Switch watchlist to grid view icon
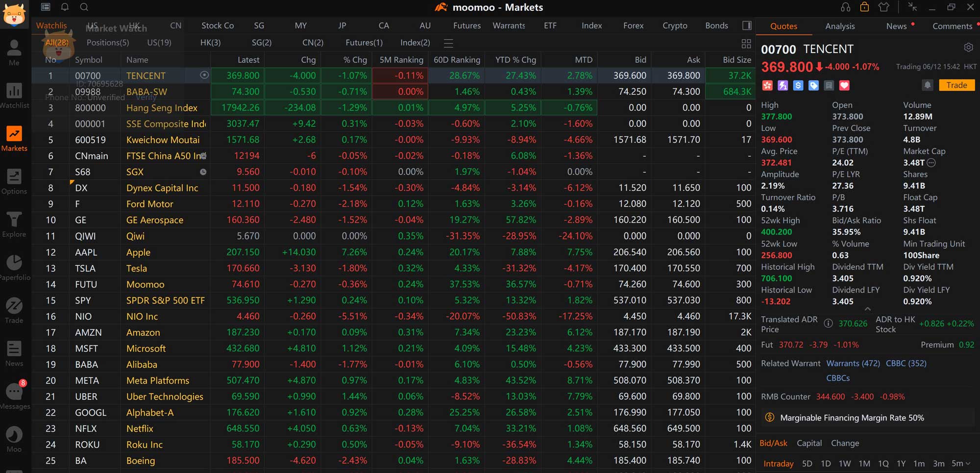 pos(746,44)
